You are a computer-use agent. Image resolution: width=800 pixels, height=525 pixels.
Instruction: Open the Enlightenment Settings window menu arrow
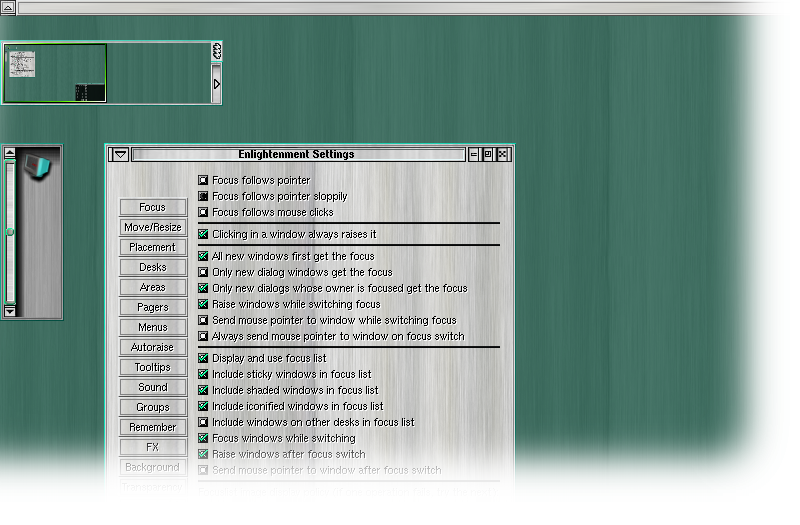120,154
